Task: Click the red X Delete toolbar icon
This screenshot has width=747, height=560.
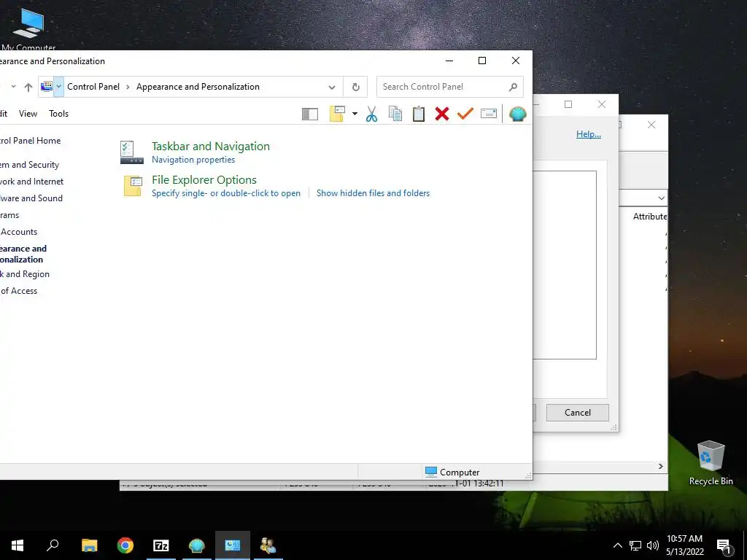Action: pyautogui.click(x=441, y=114)
